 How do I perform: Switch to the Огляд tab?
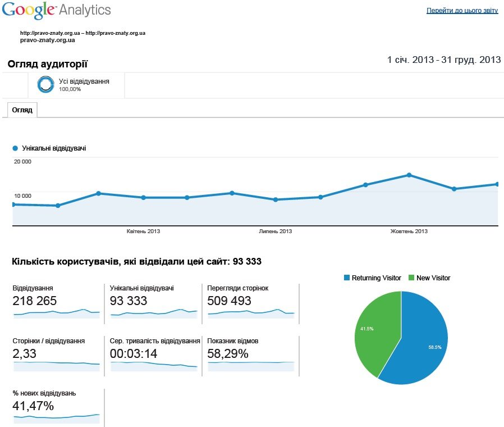22,110
